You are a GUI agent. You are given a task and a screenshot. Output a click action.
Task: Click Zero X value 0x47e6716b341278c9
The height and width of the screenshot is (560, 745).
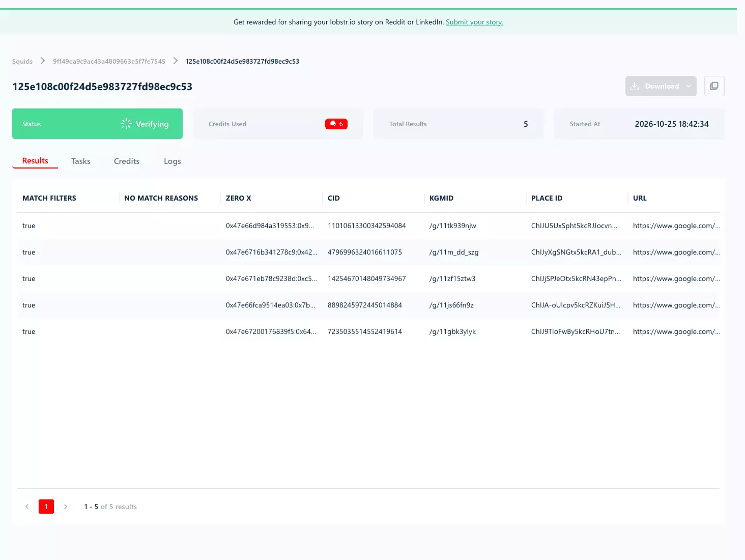[x=272, y=252]
